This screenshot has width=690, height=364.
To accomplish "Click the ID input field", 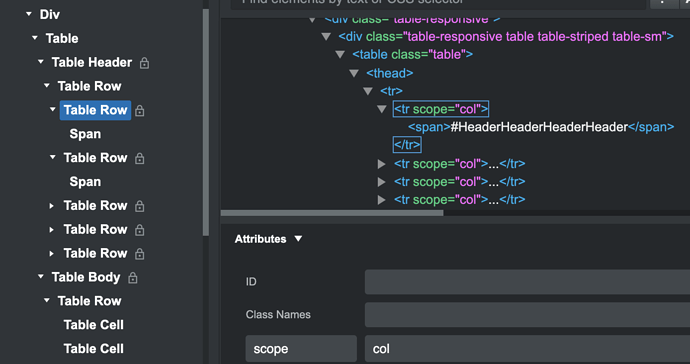I will (527, 282).
